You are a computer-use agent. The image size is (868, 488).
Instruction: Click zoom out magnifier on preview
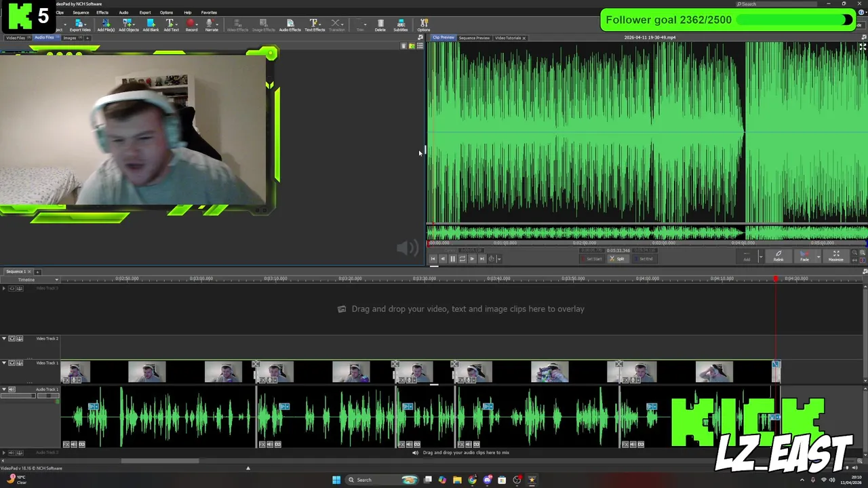854,252
